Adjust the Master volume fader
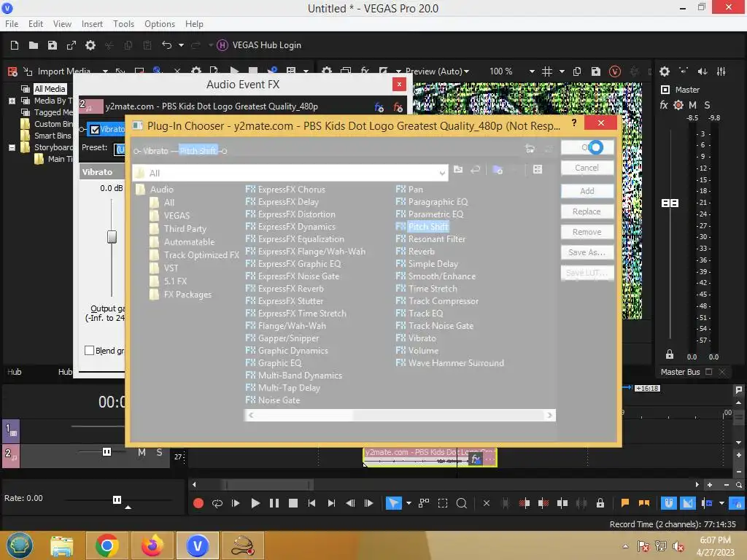 [670, 203]
